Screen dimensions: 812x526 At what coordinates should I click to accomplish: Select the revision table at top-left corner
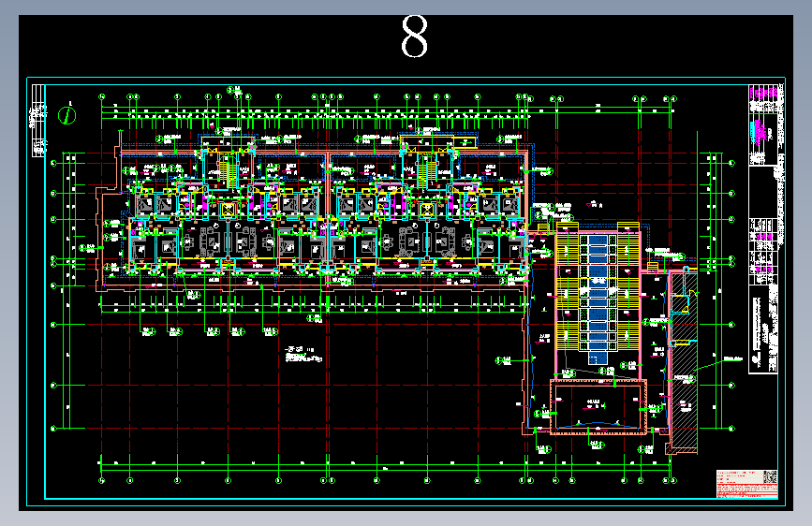(38, 120)
